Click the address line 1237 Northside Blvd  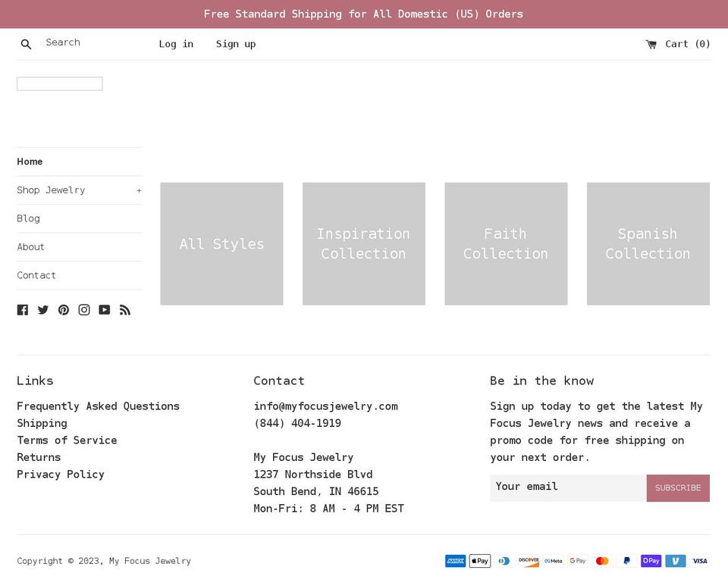313,475
